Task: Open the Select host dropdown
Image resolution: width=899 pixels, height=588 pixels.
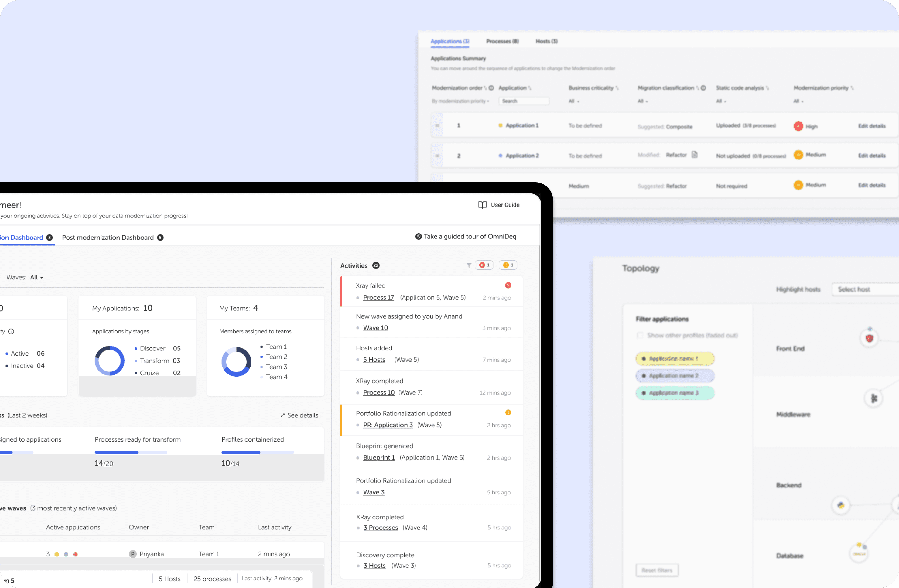Action: [x=864, y=289]
